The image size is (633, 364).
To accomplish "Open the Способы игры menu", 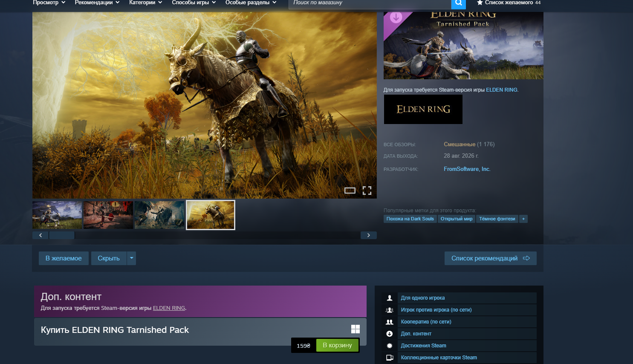I will click(x=194, y=3).
